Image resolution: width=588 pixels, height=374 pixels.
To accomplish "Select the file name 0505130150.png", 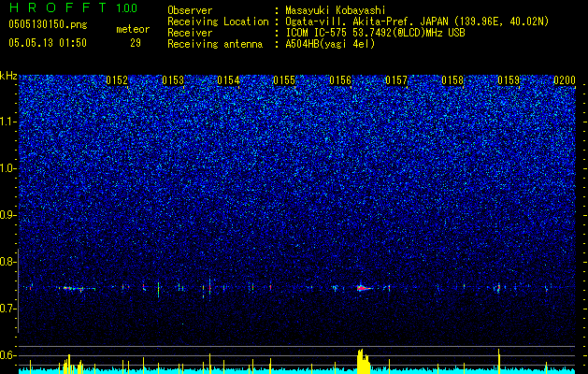I will click(48, 24).
